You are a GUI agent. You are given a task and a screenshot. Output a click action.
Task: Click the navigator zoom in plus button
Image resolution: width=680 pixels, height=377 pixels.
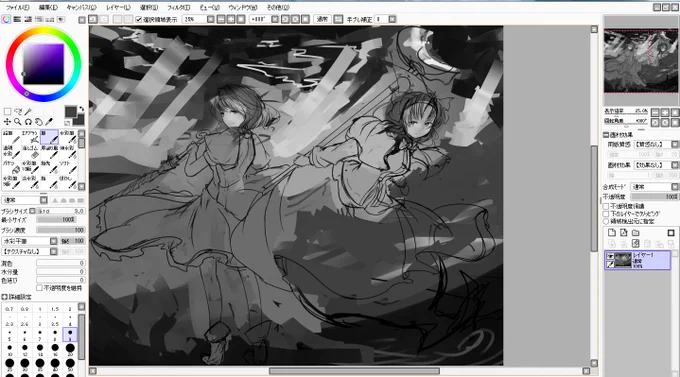[x=665, y=112]
